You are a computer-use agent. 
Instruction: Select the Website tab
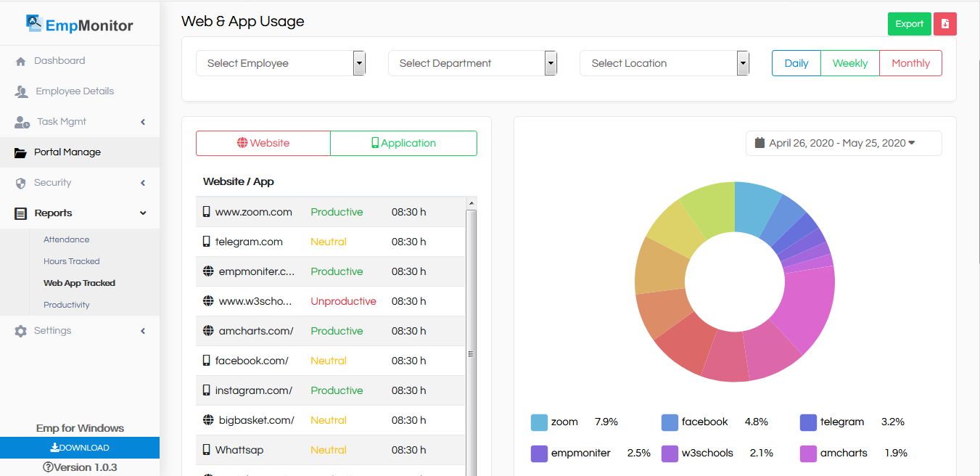click(263, 143)
